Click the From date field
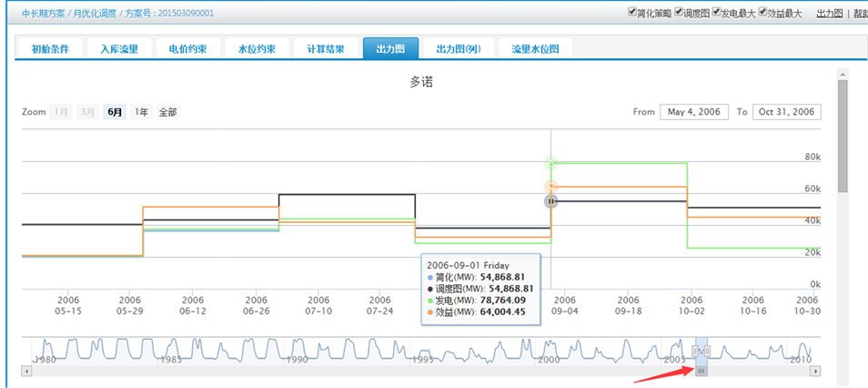This screenshot has width=868, height=388. [x=694, y=112]
